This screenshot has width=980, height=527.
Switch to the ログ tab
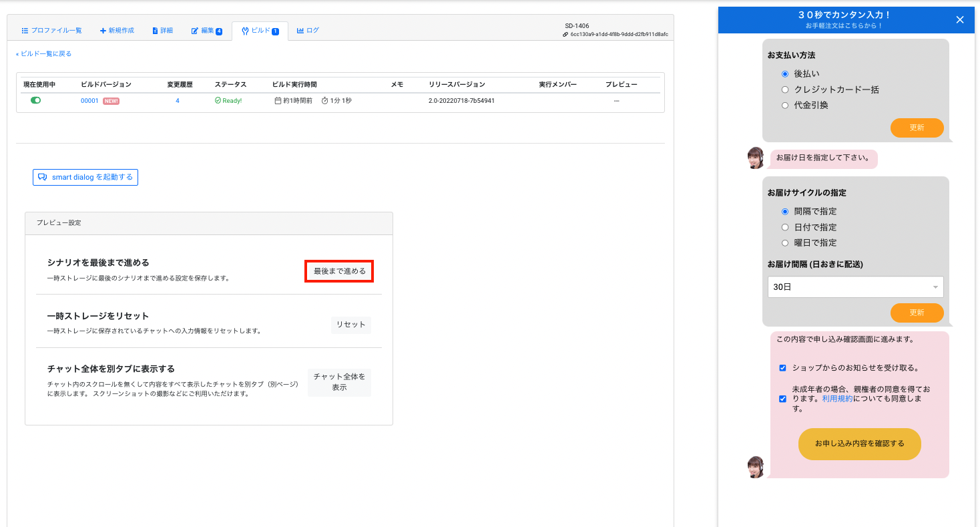(x=308, y=31)
